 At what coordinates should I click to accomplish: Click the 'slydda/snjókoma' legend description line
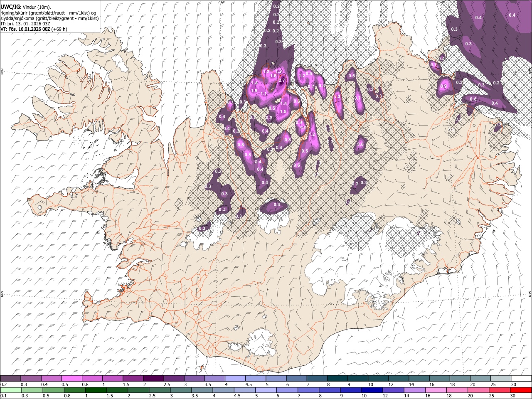49,18
